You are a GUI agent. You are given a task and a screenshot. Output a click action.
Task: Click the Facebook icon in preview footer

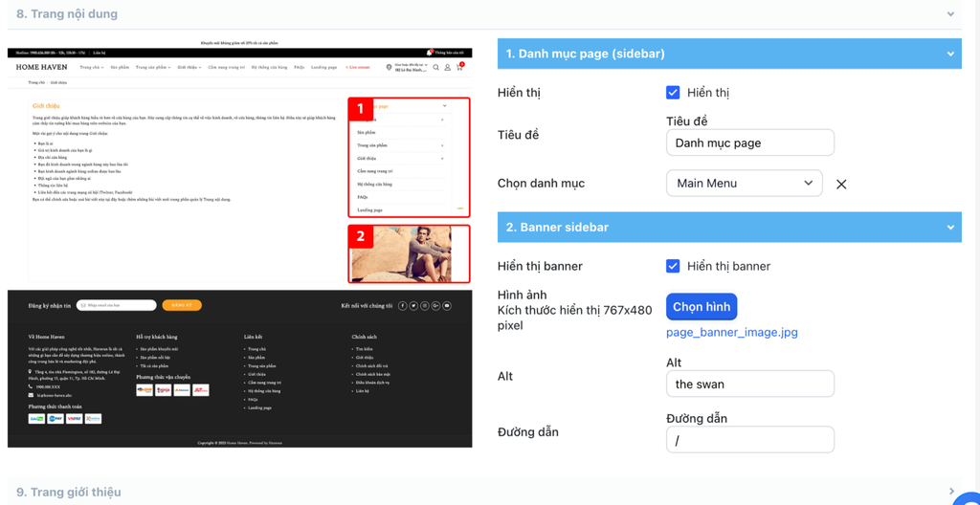tap(402, 306)
